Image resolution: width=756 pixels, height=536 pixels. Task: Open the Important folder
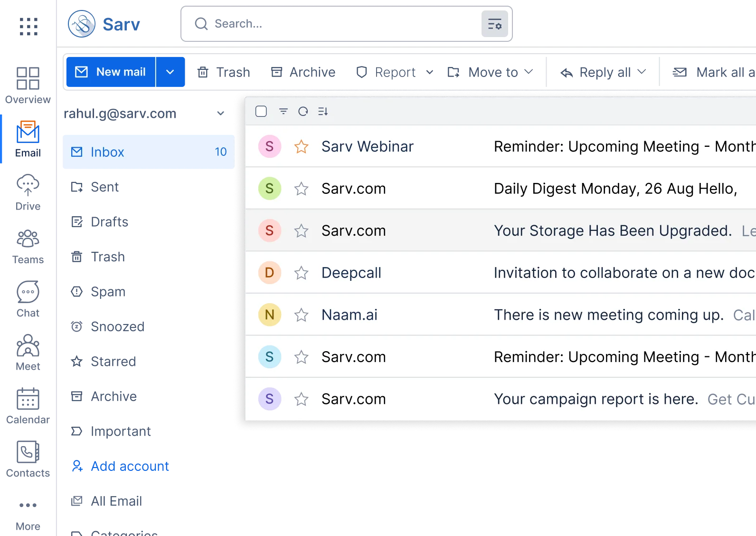[149, 431]
